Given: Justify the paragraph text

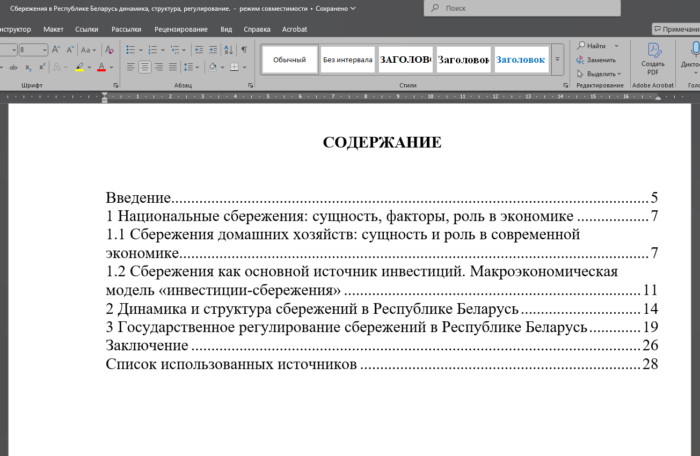Looking at the screenshot, I should (x=173, y=67).
